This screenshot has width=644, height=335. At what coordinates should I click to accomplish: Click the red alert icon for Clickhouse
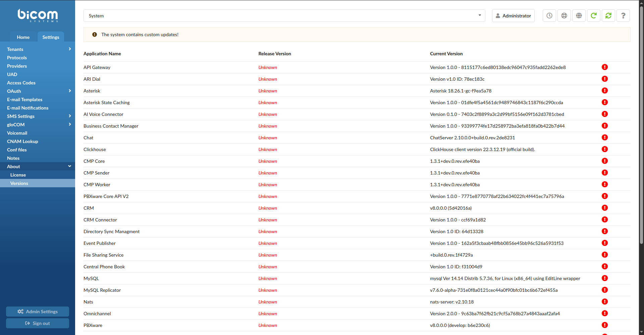pos(605,149)
